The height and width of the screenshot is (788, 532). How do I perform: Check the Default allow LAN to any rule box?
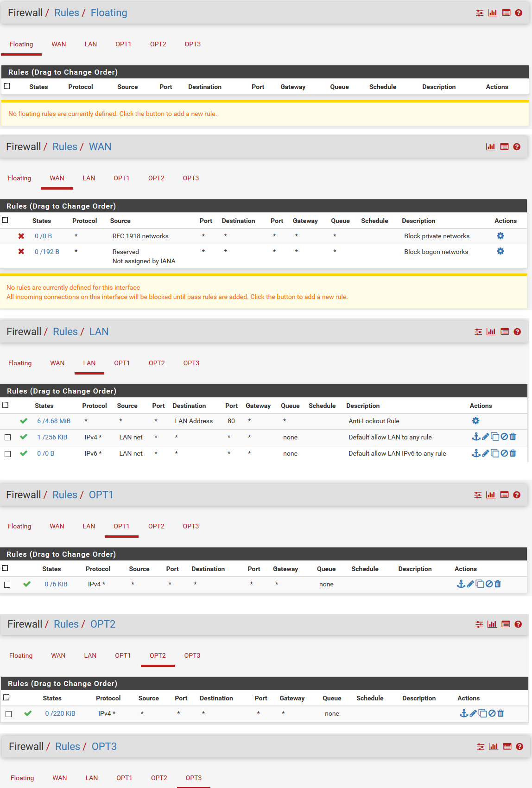[x=7, y=437]
